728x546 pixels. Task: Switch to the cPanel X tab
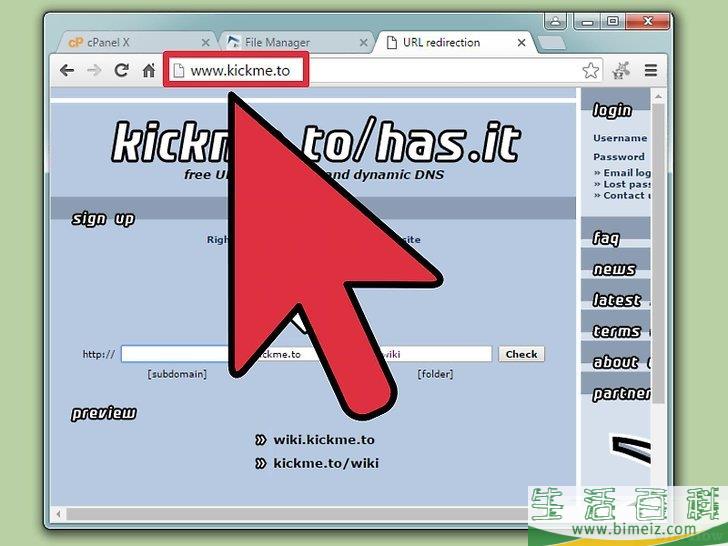point(137,43)
